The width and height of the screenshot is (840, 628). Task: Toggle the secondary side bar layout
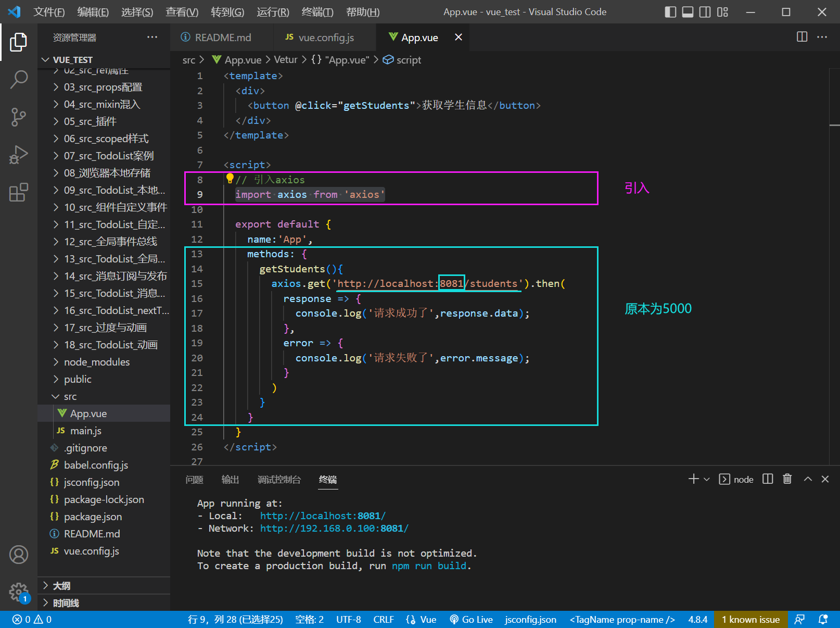pyautogui.click(x=705, y=12)
